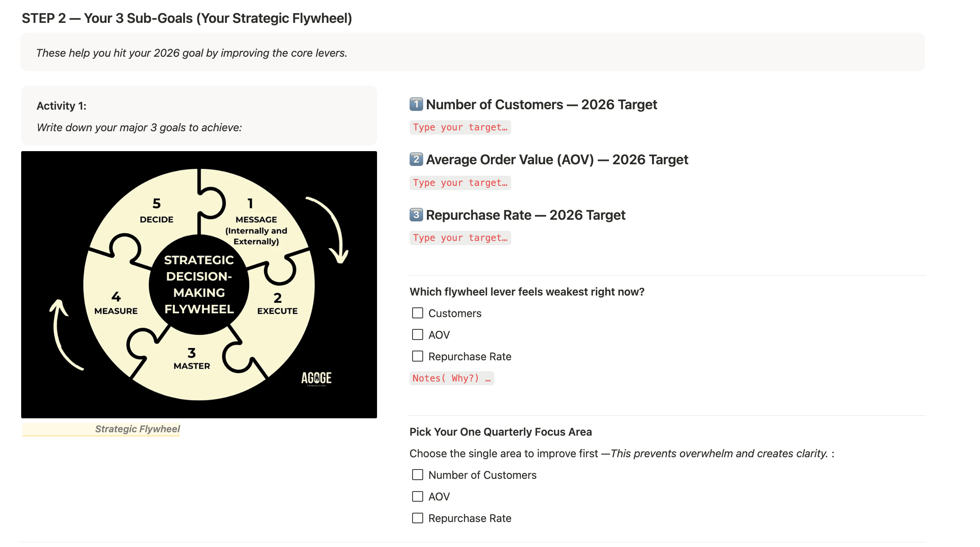Click the Activity 1 callout block
Image resolution: width=980 pixels, height=547 pixels.
(x=198, y=116)
